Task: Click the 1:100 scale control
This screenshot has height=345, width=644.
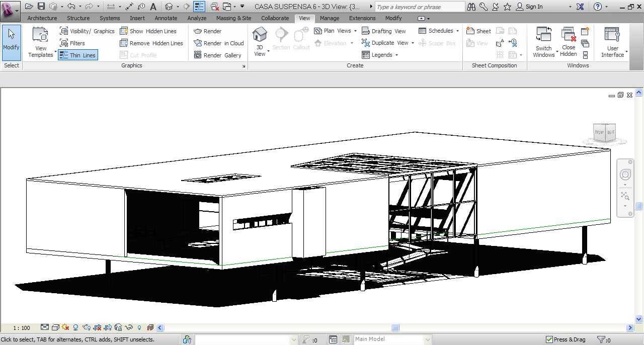Action: click(22, 327)
